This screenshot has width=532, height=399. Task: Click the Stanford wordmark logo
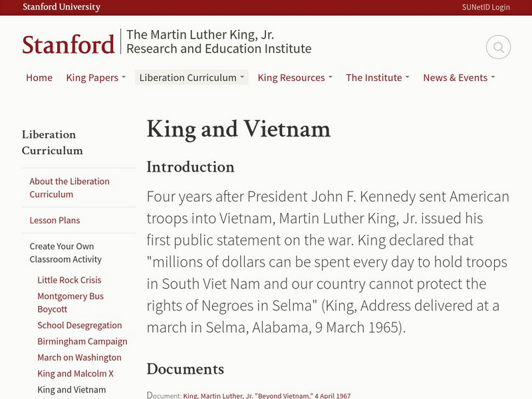click(x=68, y=45)
